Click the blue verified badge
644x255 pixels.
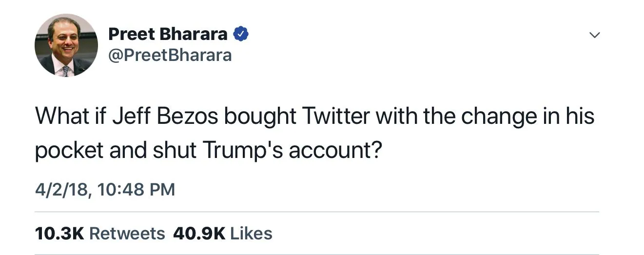point(241,34)
